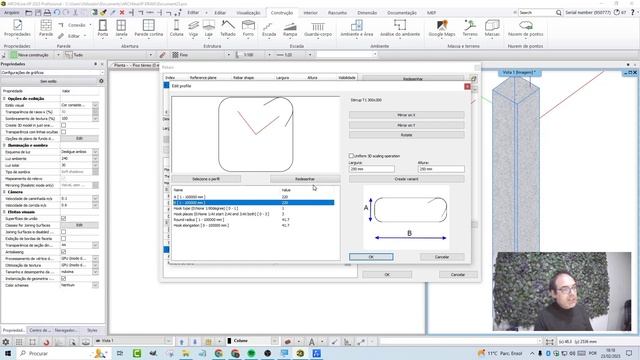
Task: Select the Forro ceiling tool
Action: pos(248,28)
